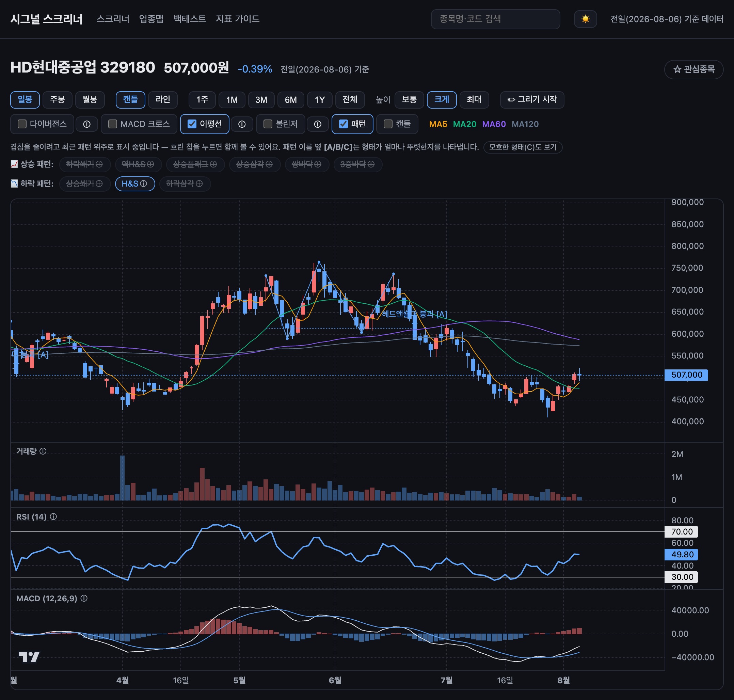Image resolution: width=734 pixels, height=700 pixels.
Task: Show the 하락쐐기 pattern chip
Action: [85, 164]
